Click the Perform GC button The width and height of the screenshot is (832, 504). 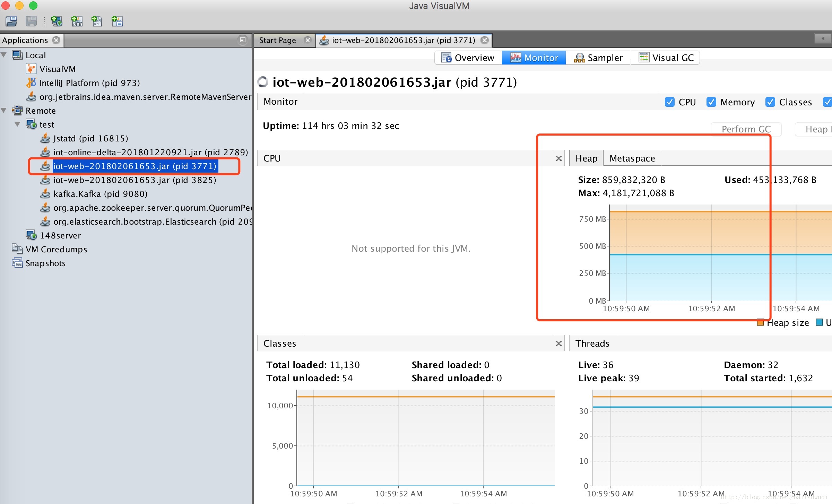pos(746,126)
